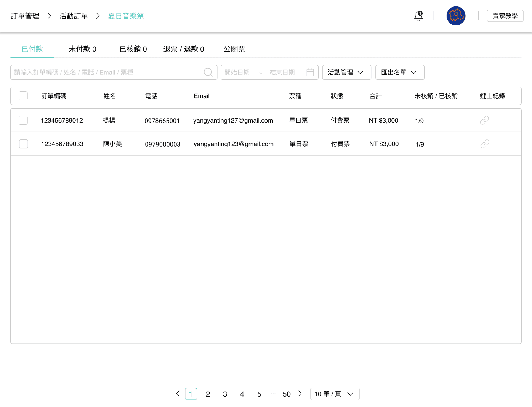This screenshot has width=532, height=407.
Task: Click the search magnifier icon
Action: [x=208, y=72]
